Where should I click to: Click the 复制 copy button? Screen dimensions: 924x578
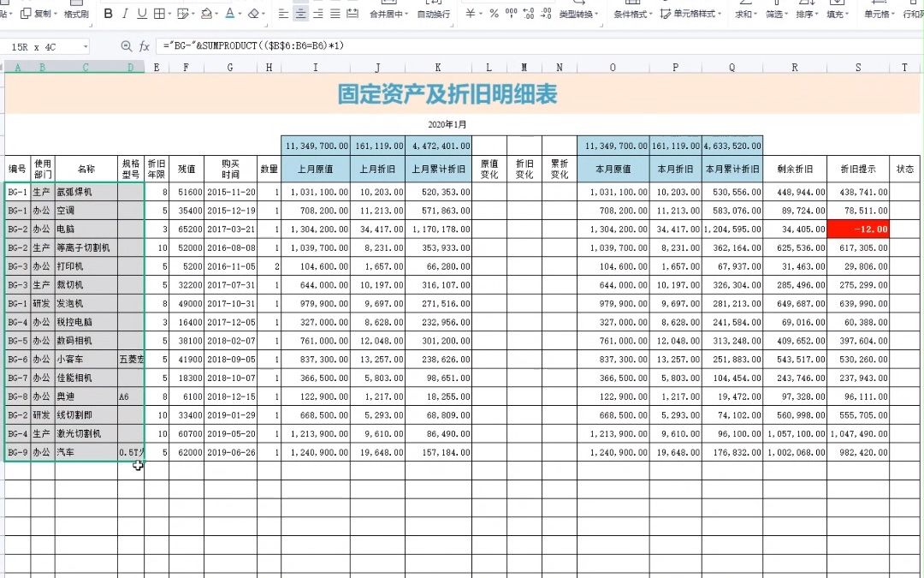click(x=40, y=13)
